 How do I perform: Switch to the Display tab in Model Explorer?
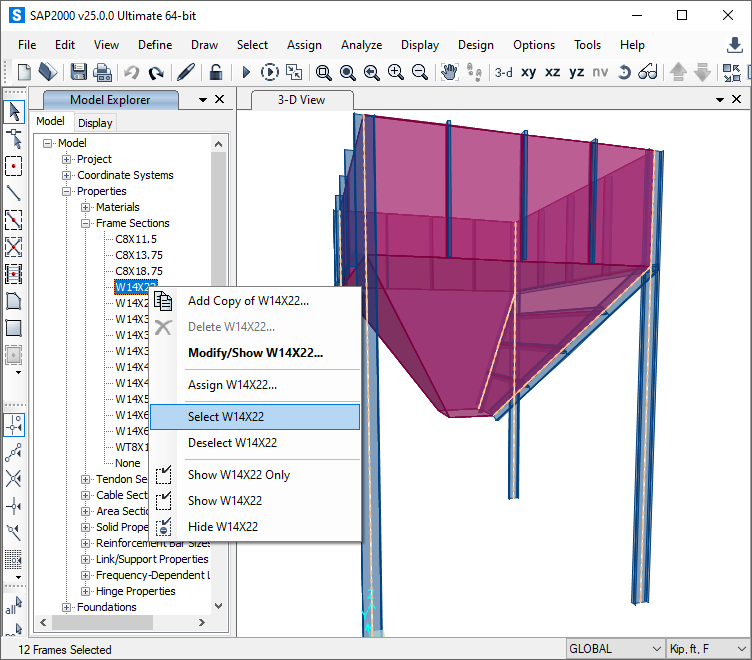tap(95, 123)
